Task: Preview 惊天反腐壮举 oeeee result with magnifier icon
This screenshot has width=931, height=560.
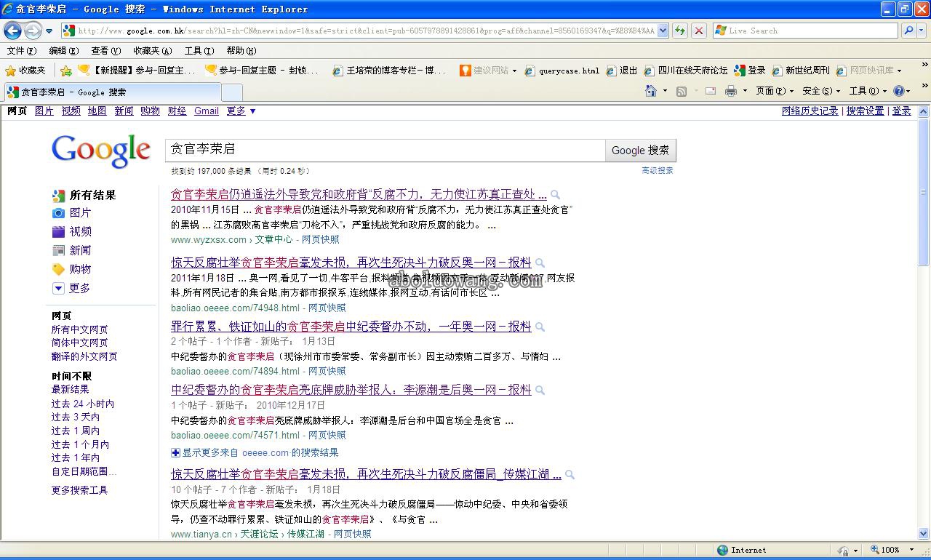Action: point(540,263)
